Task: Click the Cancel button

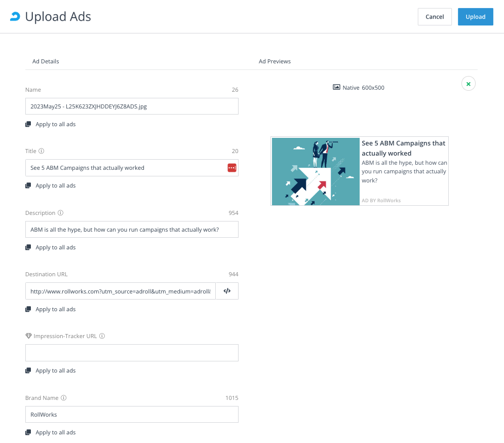Action: [434, 16]
